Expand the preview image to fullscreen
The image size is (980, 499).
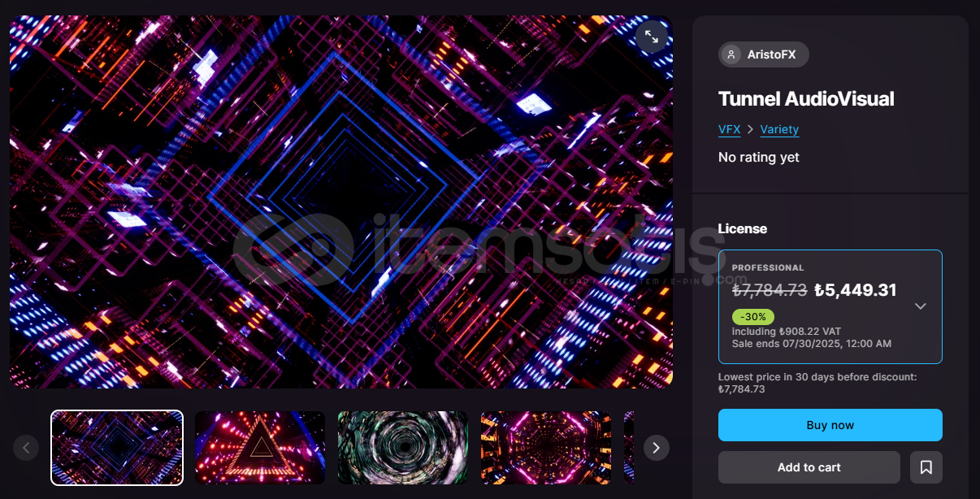[652, 37]
